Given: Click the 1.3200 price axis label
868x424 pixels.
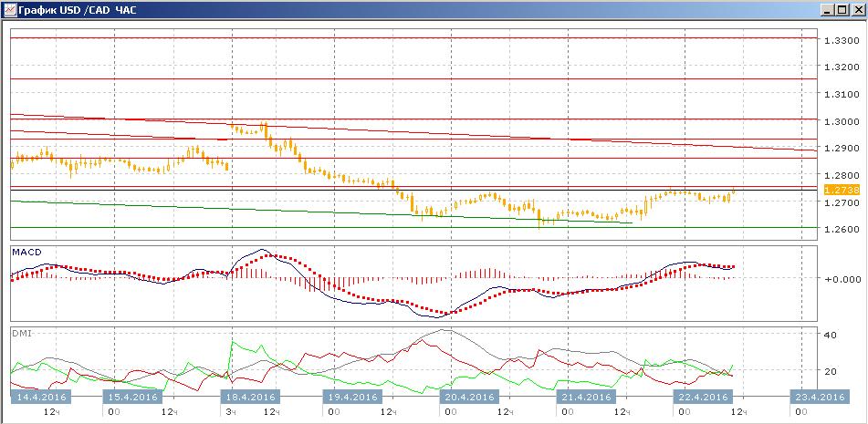Looking at the screenshot, I should 841,67.
